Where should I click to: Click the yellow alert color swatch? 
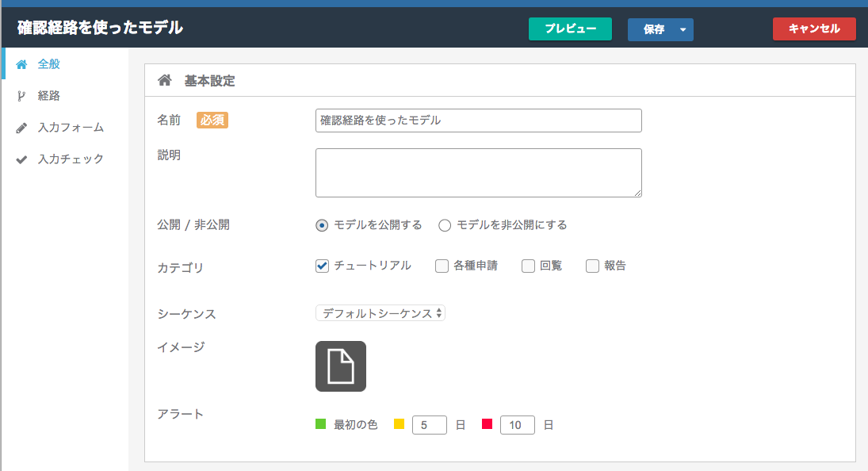point(399,424)
